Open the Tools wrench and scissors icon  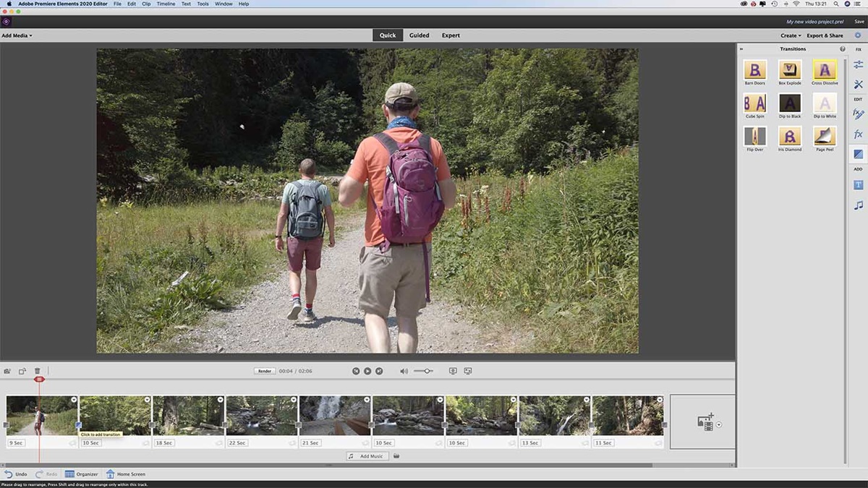858,85
